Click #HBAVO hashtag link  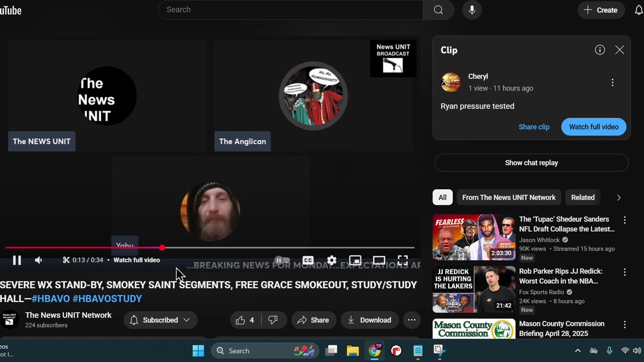[x=51, y=299]
